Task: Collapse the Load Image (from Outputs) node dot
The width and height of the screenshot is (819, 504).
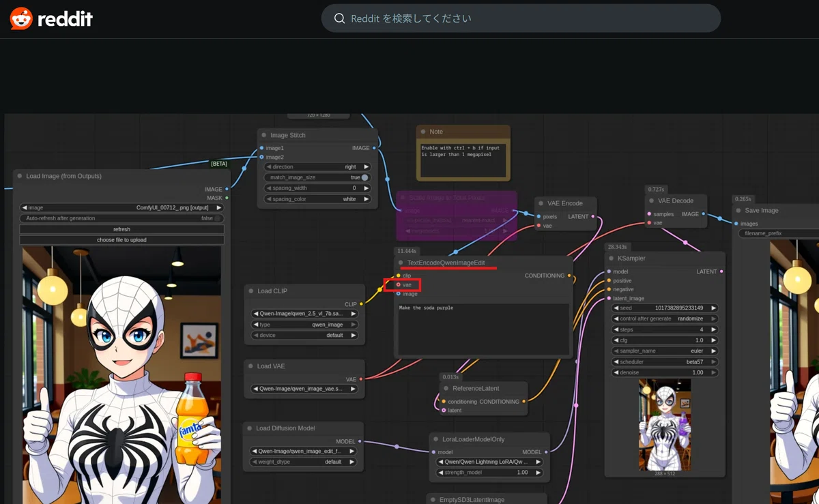Action: pyautogui.click(x=20, y=176)
